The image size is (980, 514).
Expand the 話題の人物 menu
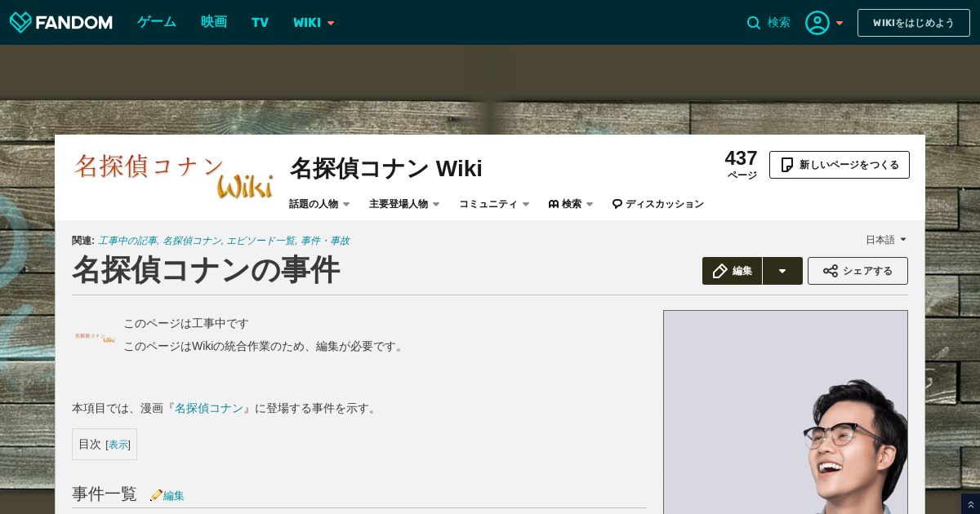tap(319, 204)
